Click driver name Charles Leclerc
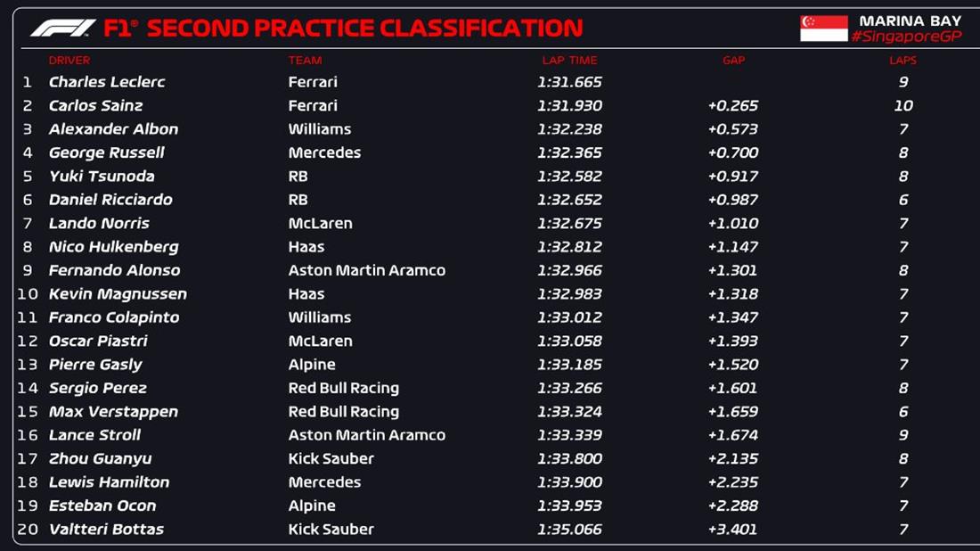The width and height of the screenshot is (980, 551). pos(107,82)
